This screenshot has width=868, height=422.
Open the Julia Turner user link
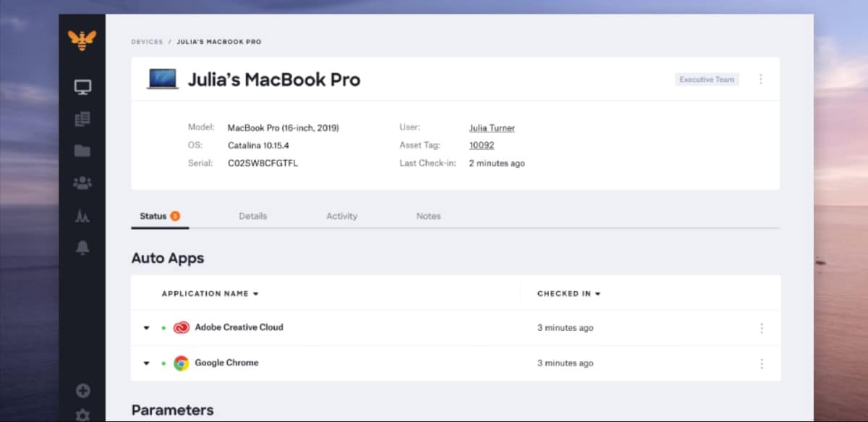492,128
